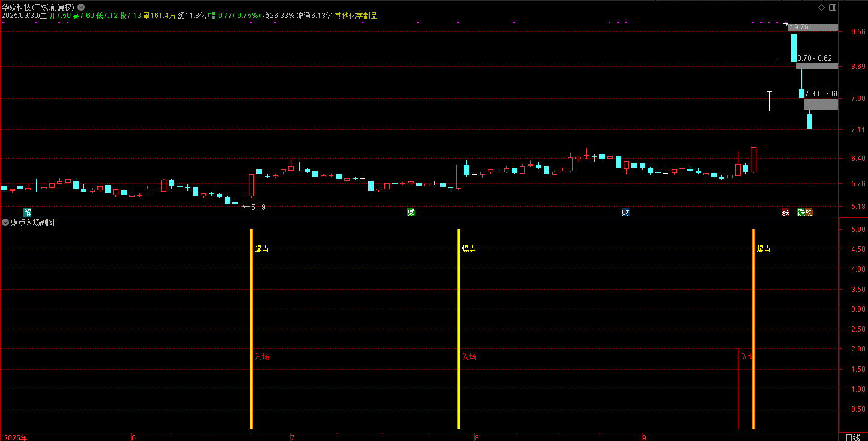This screenshot has width=868, height=441.
Task: Click the 2025年 timeline label
Action: pyautogui.click(x=14, y=437)
